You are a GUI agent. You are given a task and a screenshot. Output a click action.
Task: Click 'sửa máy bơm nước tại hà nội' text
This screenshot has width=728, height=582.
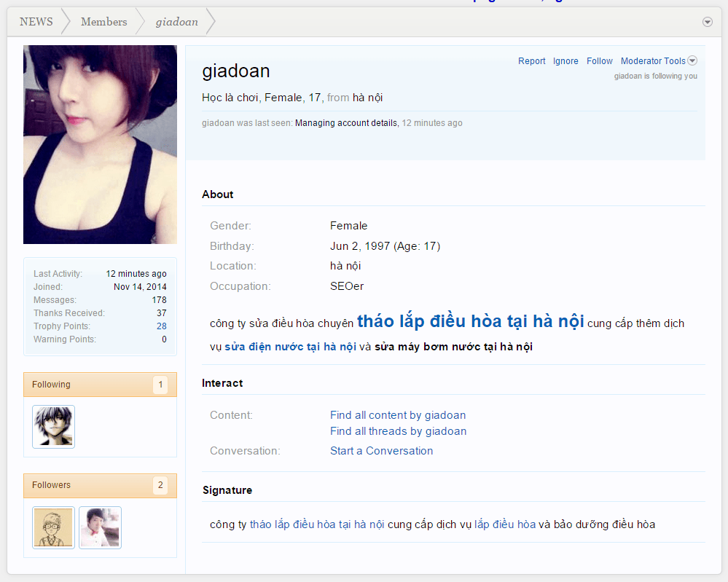453,347
